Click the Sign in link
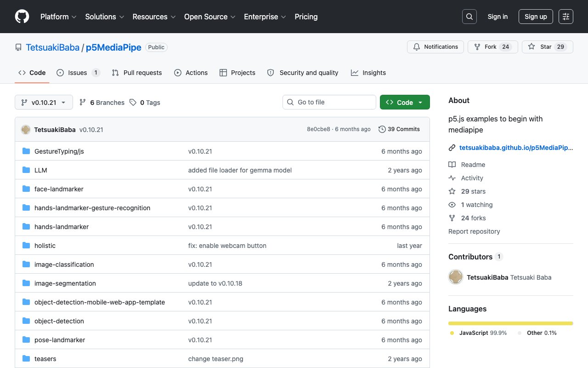 pos(498,17)
